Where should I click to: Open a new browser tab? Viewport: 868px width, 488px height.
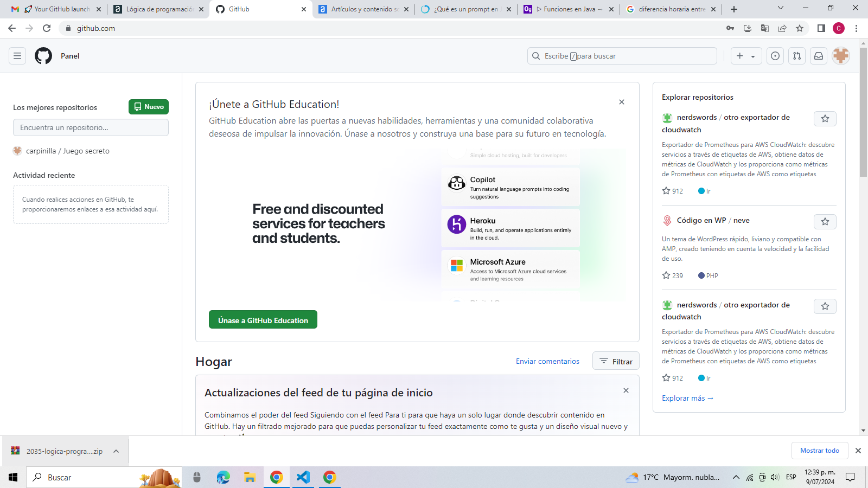click(734, 9)
